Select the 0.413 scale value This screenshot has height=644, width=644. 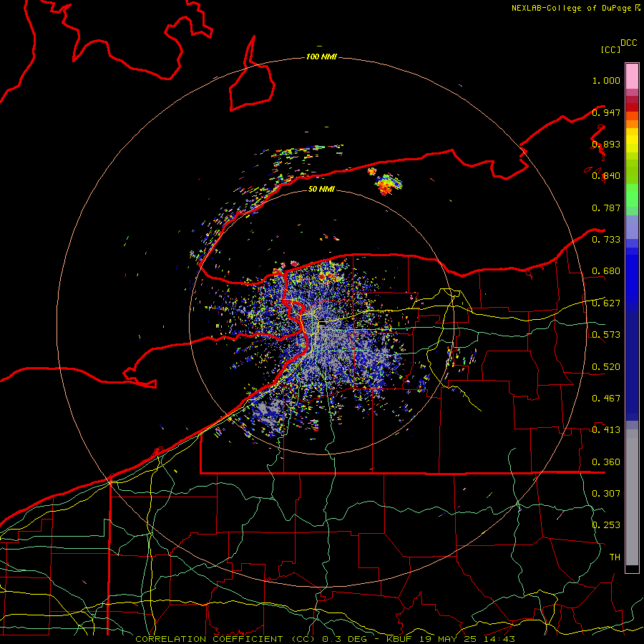pos(606,430)
